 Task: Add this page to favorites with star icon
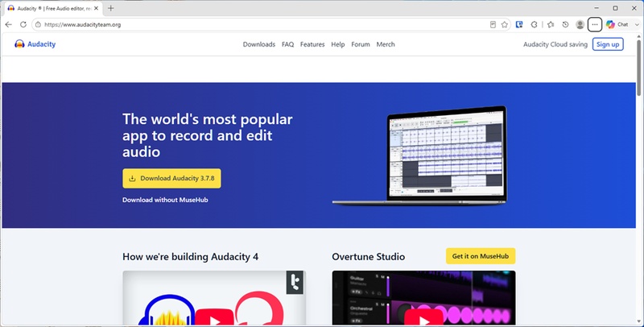[x=505, y=25]
